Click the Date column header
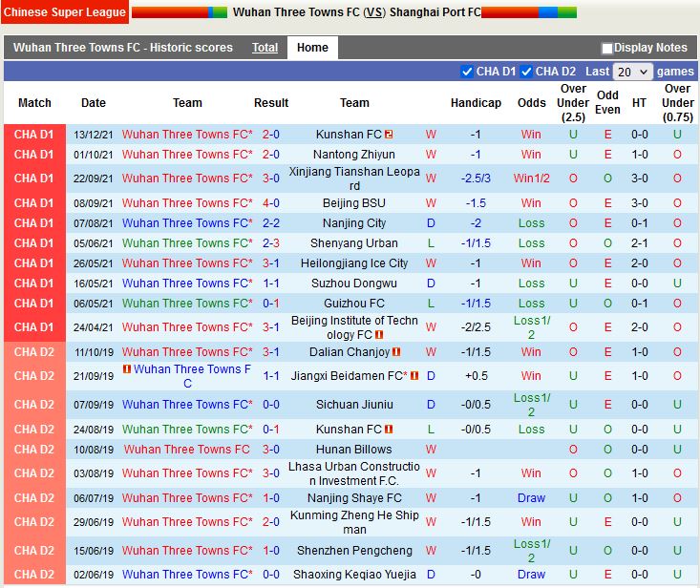This screenshot has width=700, height=588. point(94,103)
